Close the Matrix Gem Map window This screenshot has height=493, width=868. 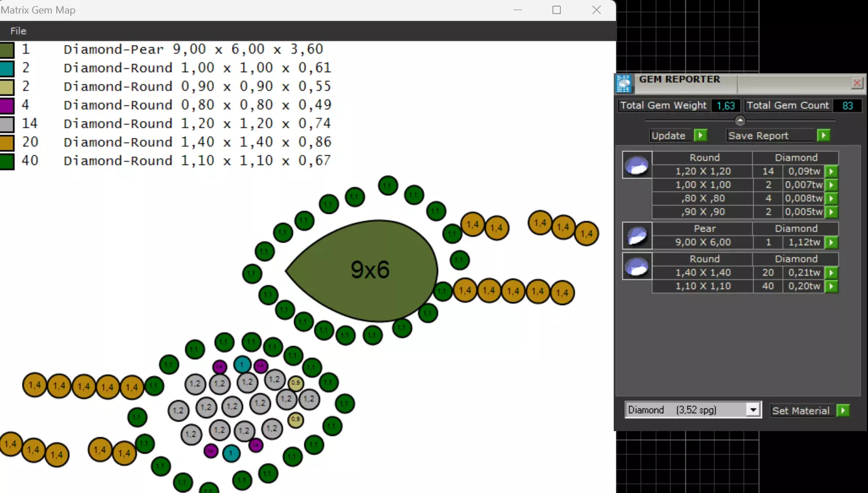tap(596, 10)
